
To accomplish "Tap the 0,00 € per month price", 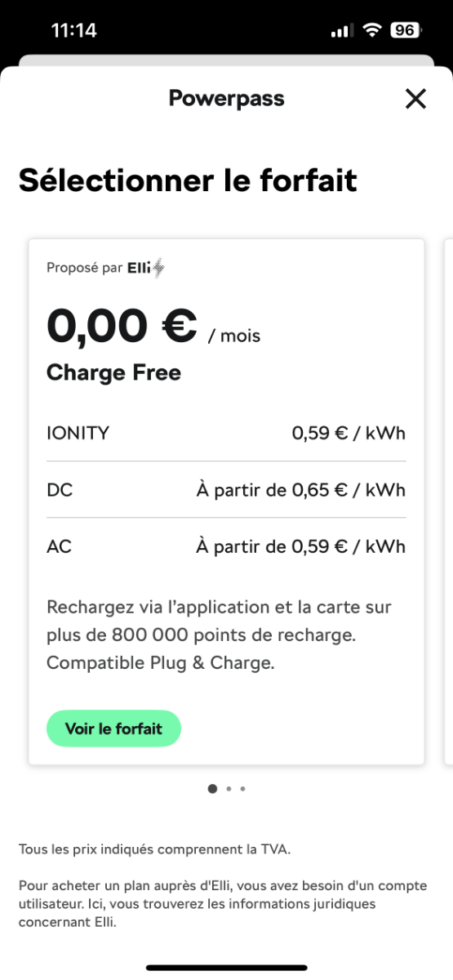I will [x=153, y=327].
